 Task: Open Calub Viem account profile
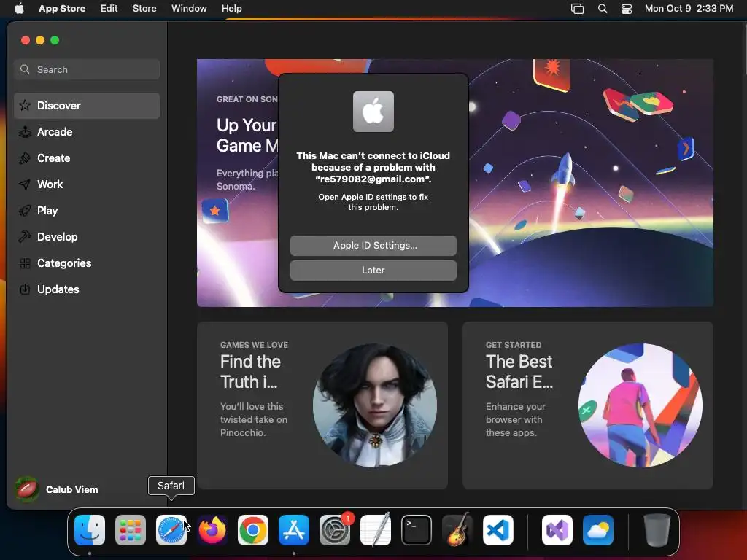pyautogui.click(x=56, y=489)
